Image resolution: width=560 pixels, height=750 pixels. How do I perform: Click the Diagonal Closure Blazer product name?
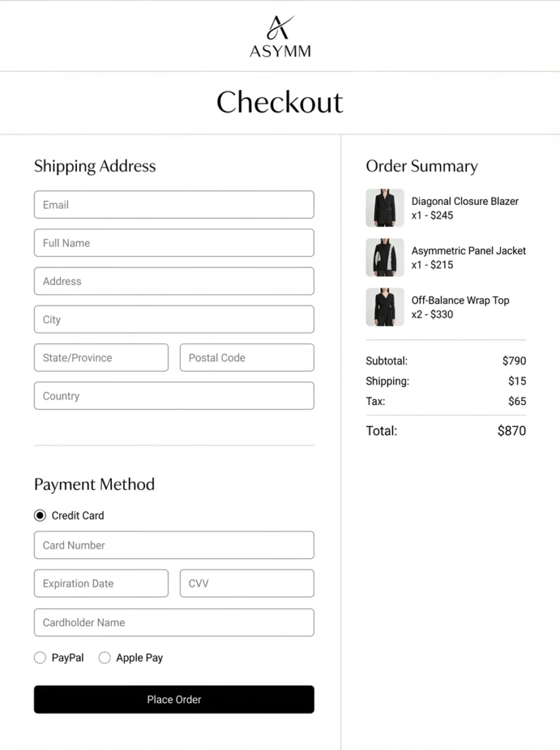click(x=465, y=201)
